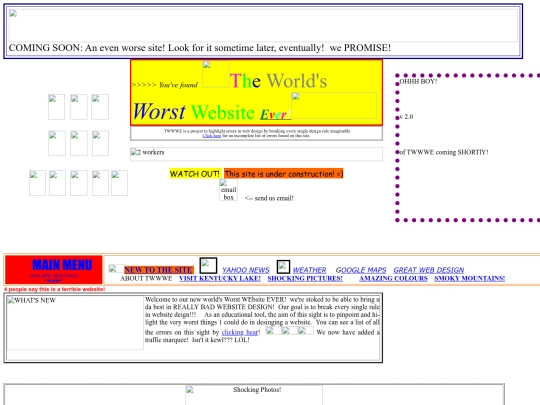
Task: Click the email box image
Action: (x=228, y=190)
